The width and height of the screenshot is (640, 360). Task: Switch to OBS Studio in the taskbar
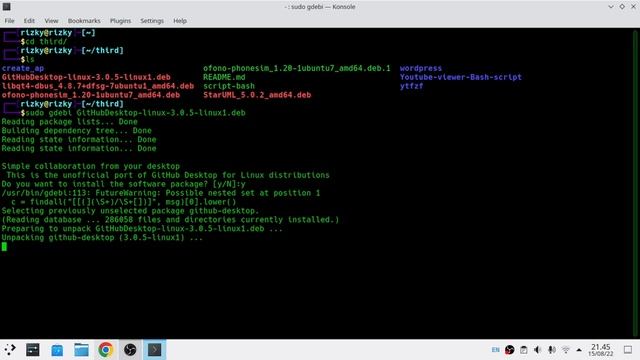click(130, 349)
